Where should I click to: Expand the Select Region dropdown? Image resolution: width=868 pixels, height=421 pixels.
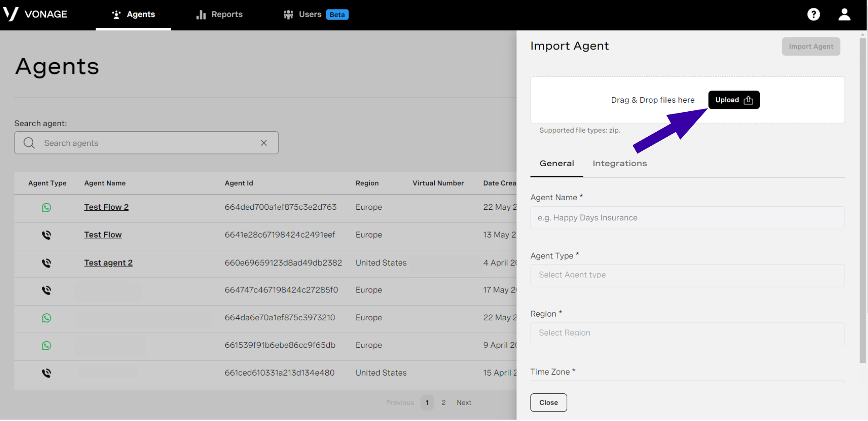[688, 333]
